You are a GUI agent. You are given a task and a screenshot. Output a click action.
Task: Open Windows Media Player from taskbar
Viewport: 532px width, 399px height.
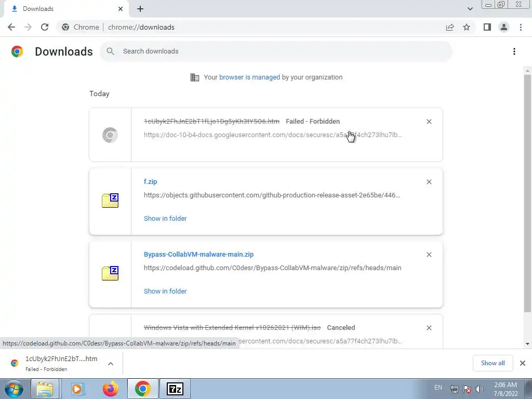[77, 389]
